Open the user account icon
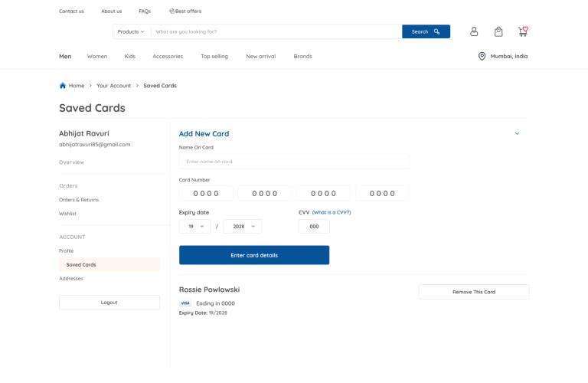The image size is (588, 383). tap(474, 31)
